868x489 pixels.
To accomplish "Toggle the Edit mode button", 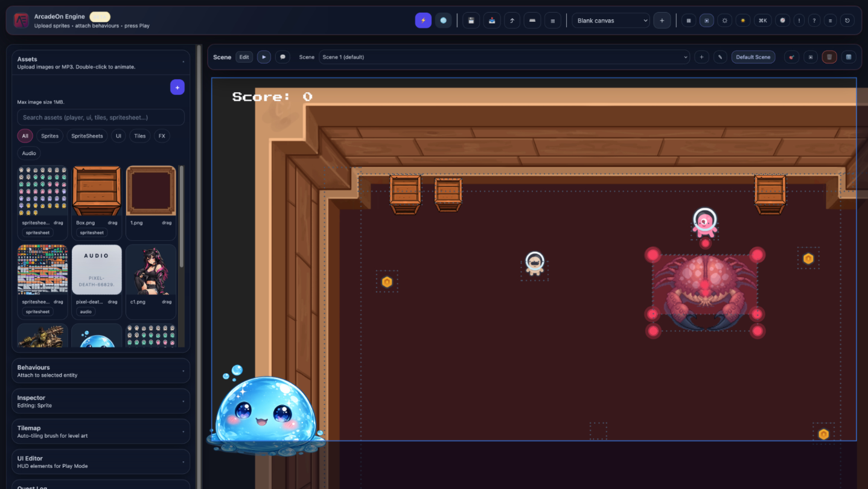I will 244,57.
